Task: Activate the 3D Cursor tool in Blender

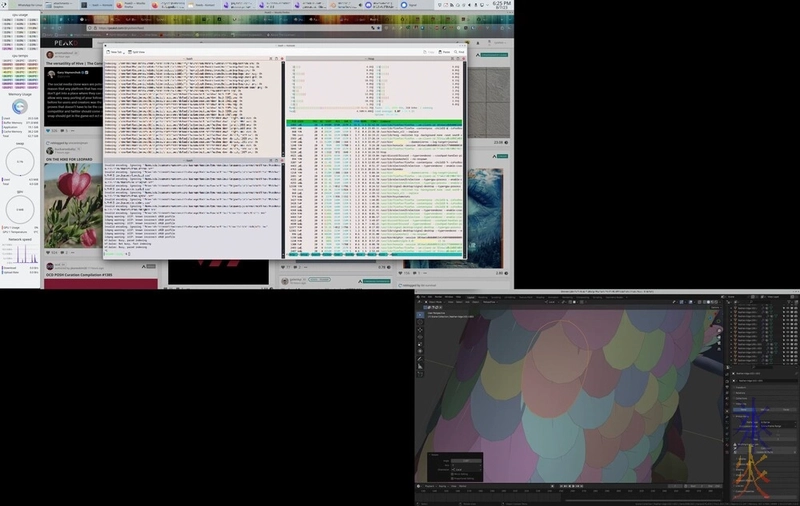Action: 420,320
